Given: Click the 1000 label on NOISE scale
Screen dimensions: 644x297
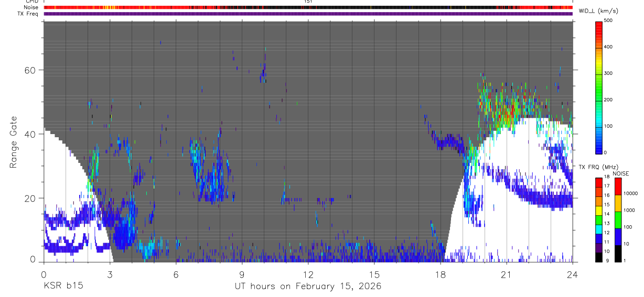Looking at the screenshot, I should (x=630, y=210).
